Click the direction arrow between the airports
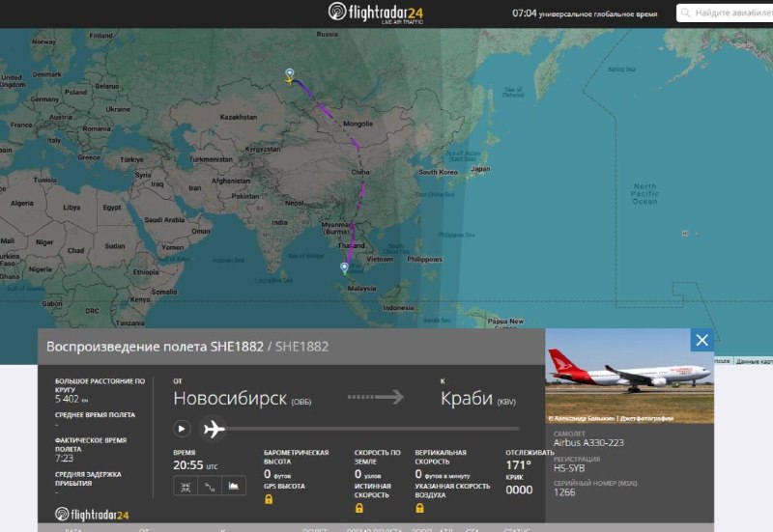773x532 pixels. pos(376,397)
